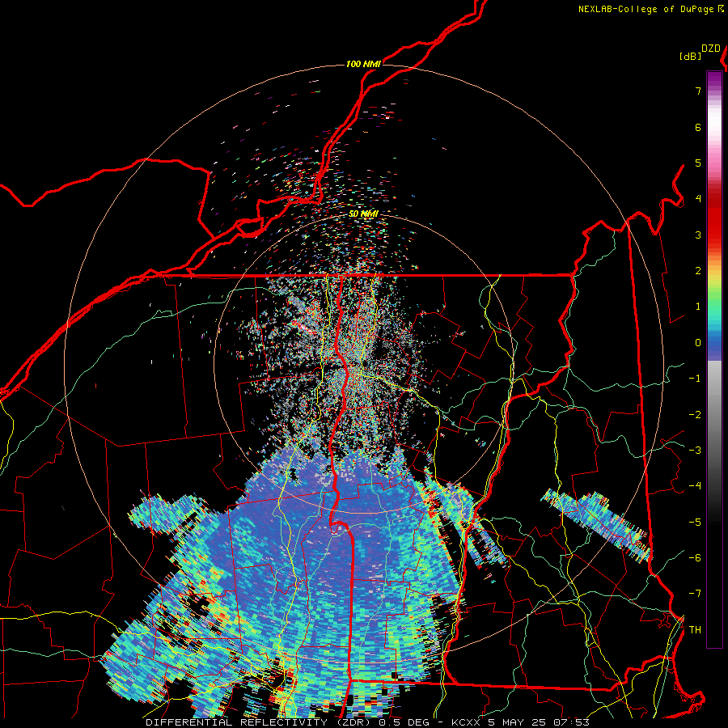Click the 5 value on the color scale

pyautogui.click(x=698, y=163)
